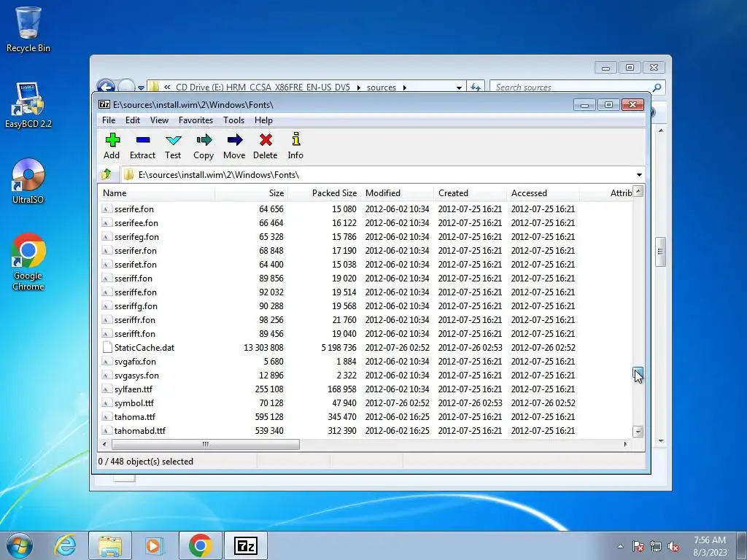Screen dimensions: 747x560
Task: Open the Edit menu
Action: [133, 120]
